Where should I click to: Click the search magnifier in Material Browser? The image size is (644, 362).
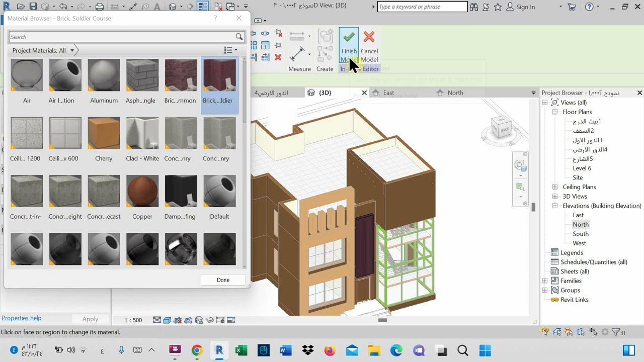click(239, 37)
